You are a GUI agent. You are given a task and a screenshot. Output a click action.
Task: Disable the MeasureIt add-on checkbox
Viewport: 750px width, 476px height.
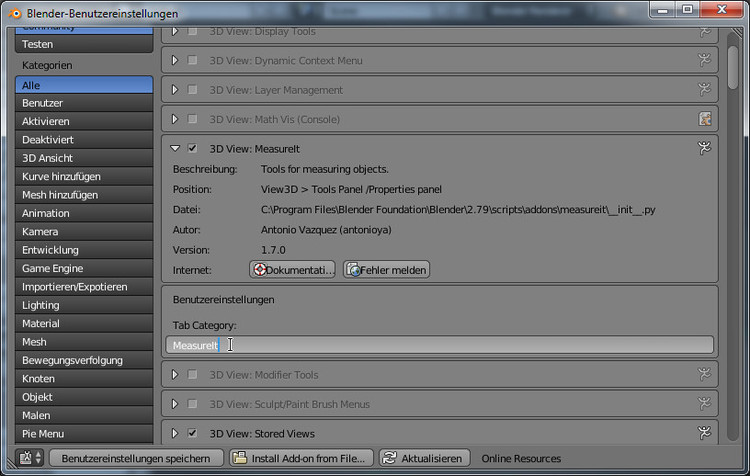192,148
